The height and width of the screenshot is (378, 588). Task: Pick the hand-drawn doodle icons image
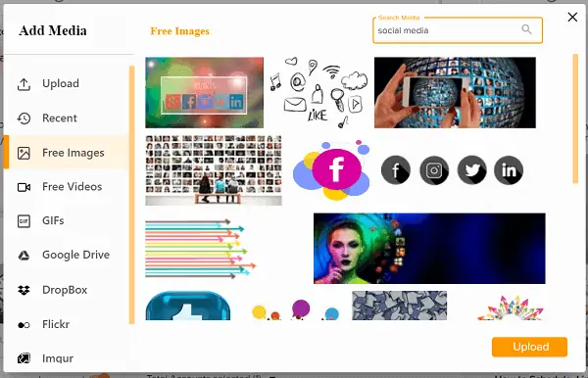point(318,92)
